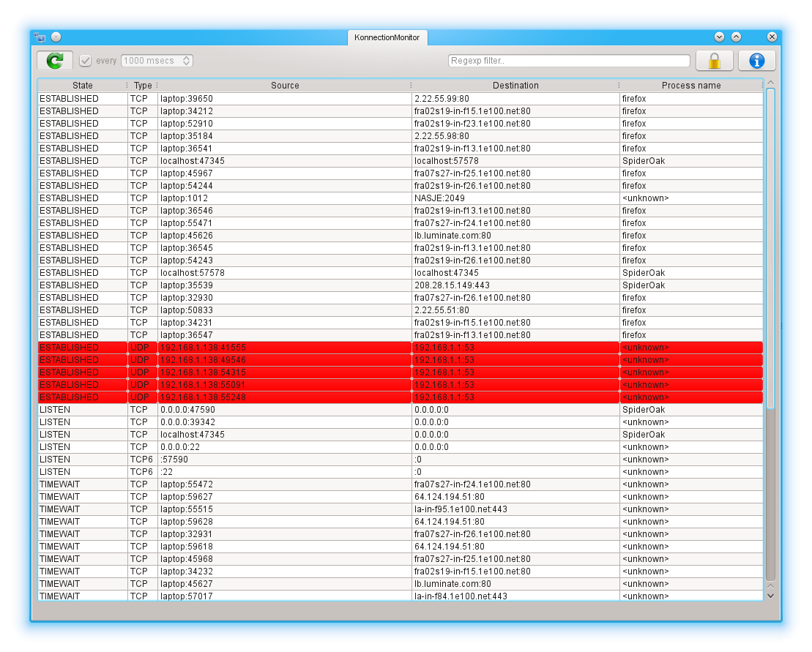Select the row with source laptop:36547
The image size is (812, 652).
click(x=401, y=335)
